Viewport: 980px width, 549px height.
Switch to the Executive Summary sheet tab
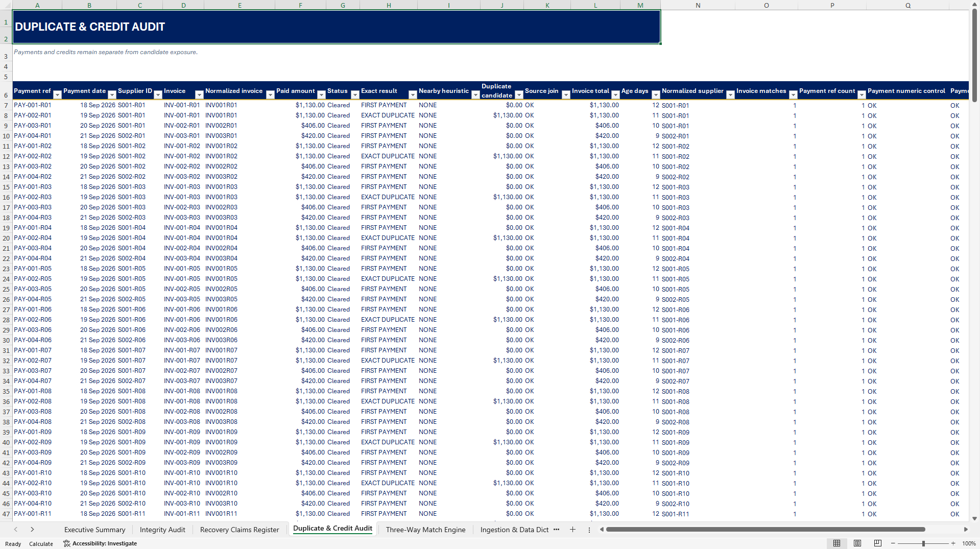94,530
